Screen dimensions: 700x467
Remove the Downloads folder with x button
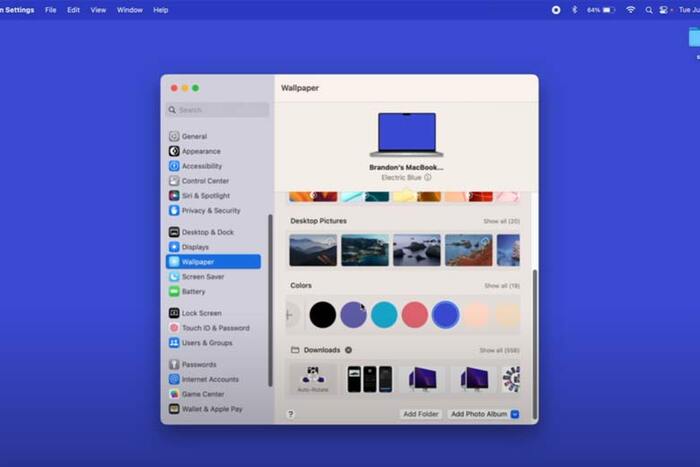pyautogui.click(x=349, y=350)
